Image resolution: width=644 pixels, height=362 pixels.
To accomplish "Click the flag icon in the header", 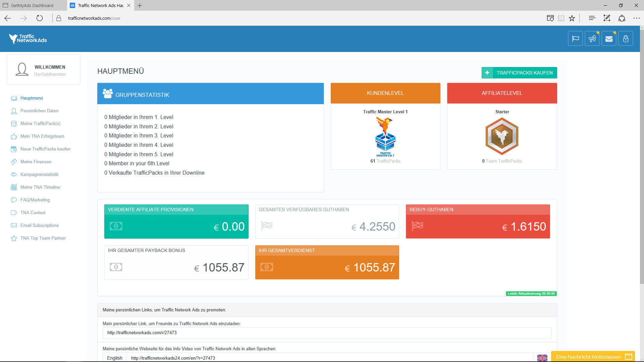I will click(575, 39).
